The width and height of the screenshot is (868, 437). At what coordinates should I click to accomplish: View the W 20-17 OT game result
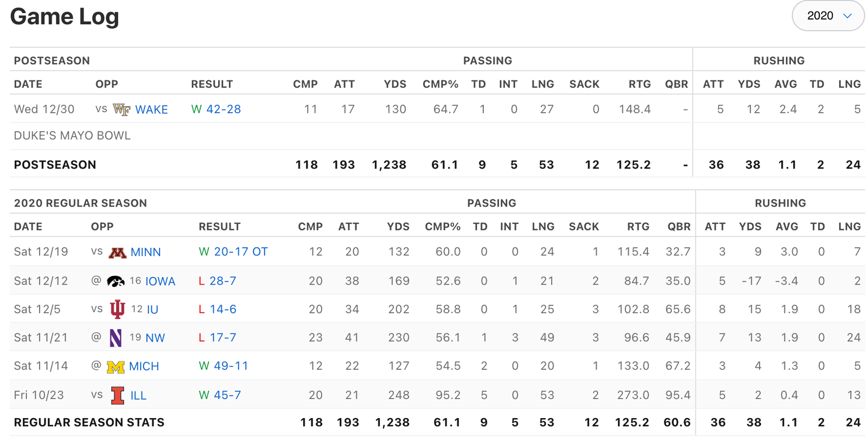[233, 252]
